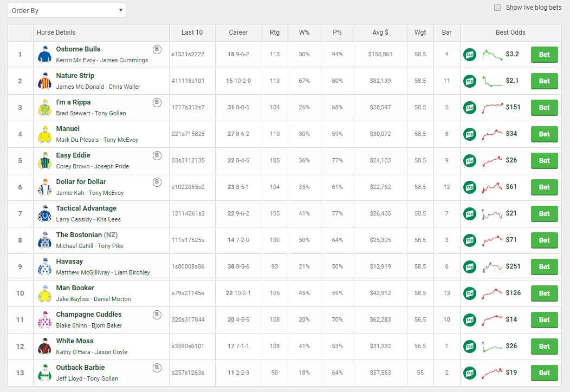The height and width of the screenshot is (392, 570).
Task: Click the odds trend graph for Havasay
Action: click(x=492, y=267)
